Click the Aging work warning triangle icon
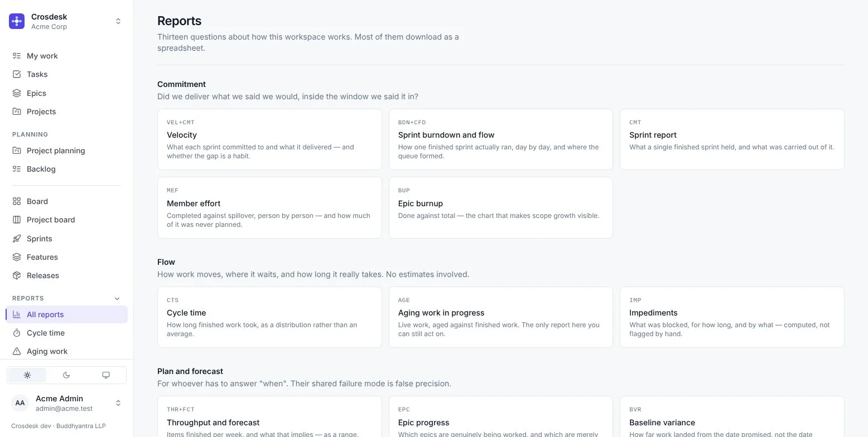 17,351
